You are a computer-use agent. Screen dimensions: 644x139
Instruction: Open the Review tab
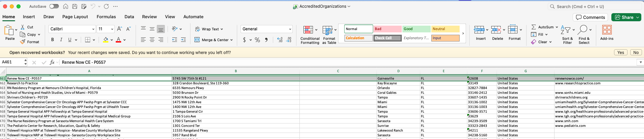tap(149, 17)
